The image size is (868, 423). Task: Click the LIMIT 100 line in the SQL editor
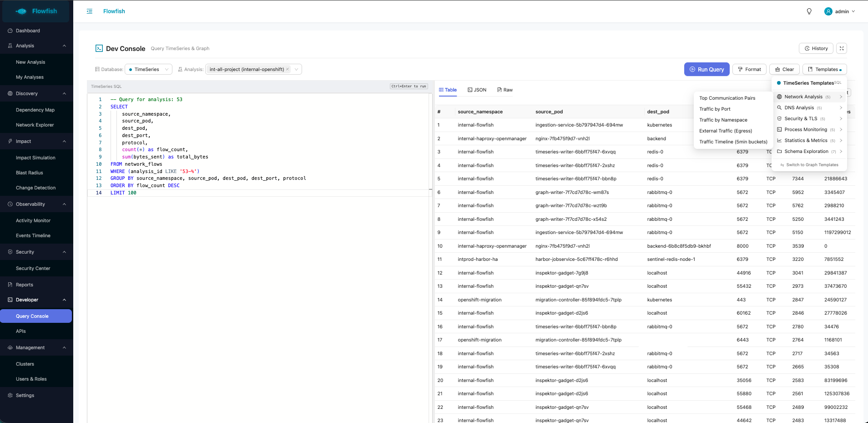[x=123, y=193]
